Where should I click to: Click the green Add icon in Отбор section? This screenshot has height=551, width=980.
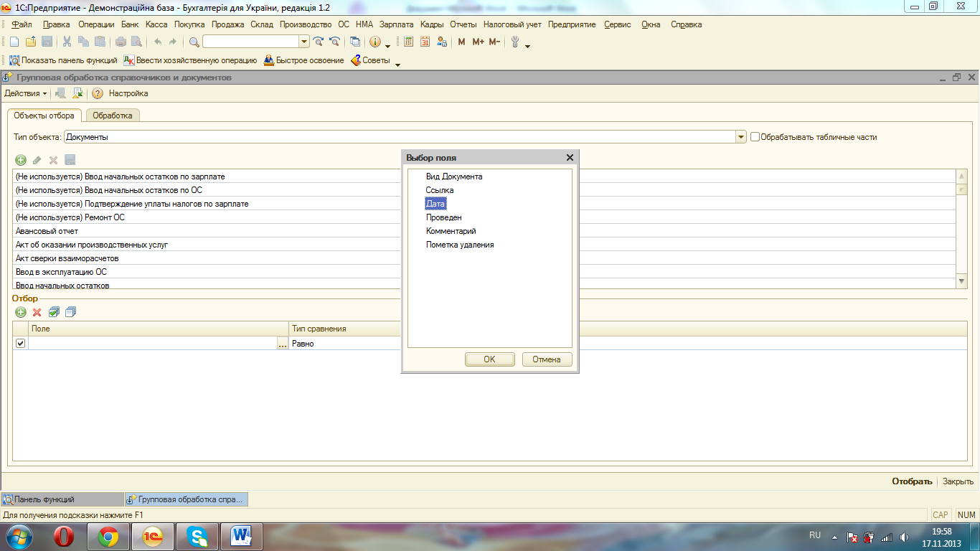21,312
